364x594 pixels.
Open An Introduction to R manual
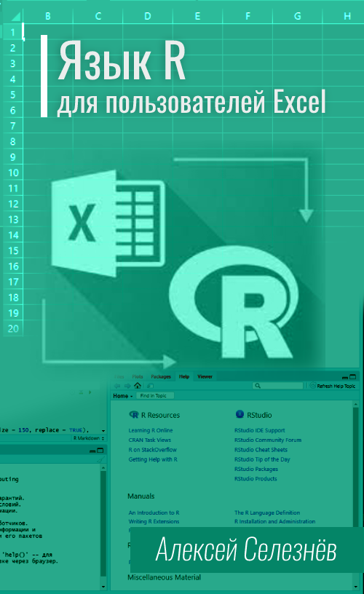point(154,512)
